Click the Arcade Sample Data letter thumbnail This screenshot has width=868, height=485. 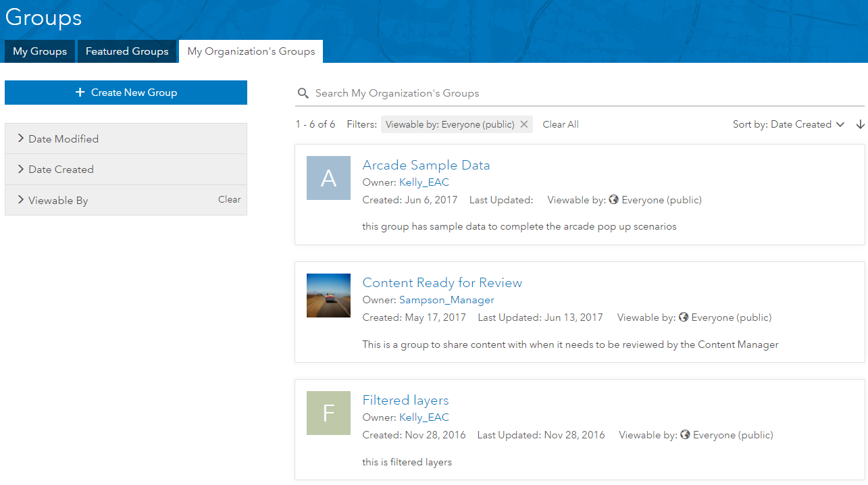tap(328, 178)
